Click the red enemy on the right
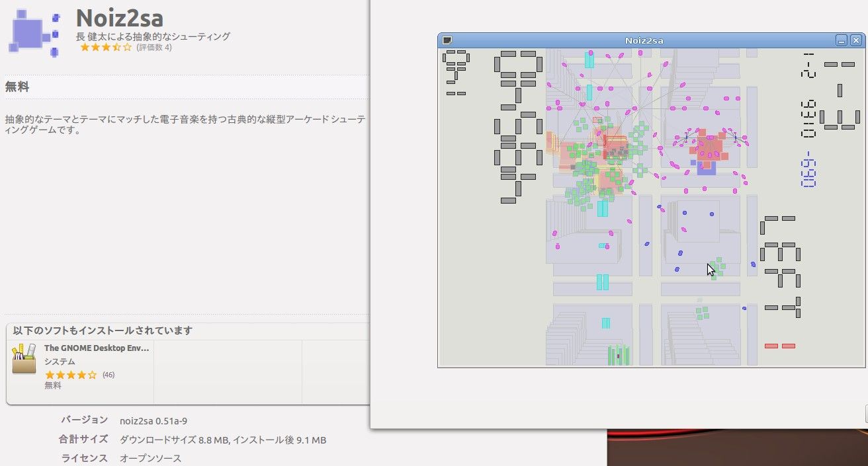 coord(710,147)
